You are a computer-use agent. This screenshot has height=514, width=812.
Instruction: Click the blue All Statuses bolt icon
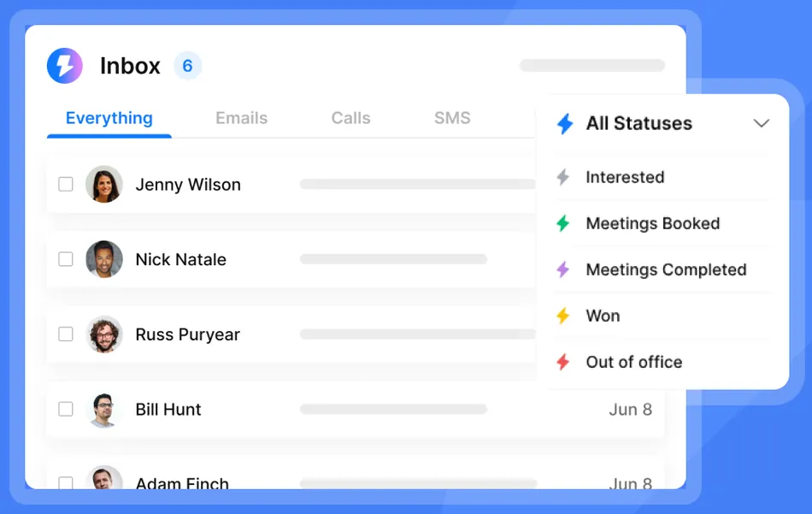[x=565, y=124]
